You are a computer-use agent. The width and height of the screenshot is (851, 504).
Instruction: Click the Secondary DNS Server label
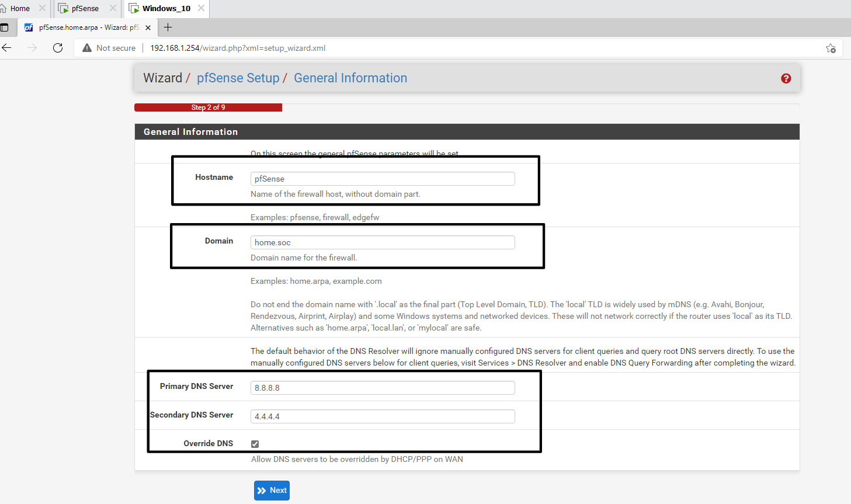(192, 415)
